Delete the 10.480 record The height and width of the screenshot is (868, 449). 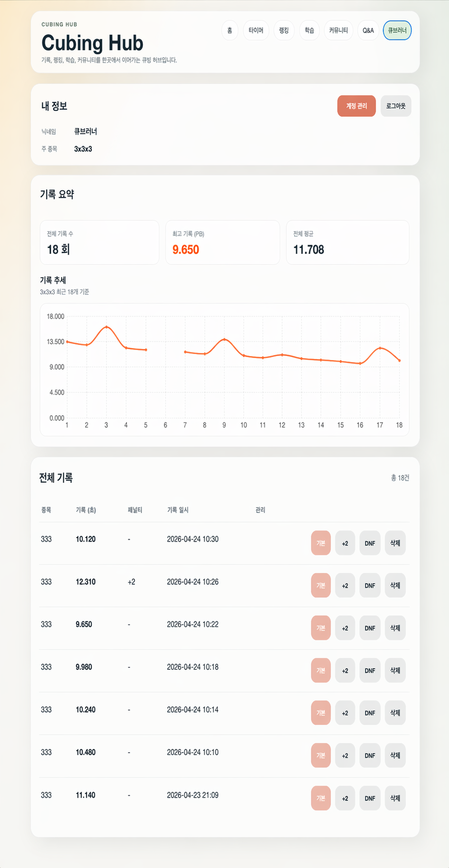pyautogui.click(x=395, y=755)
